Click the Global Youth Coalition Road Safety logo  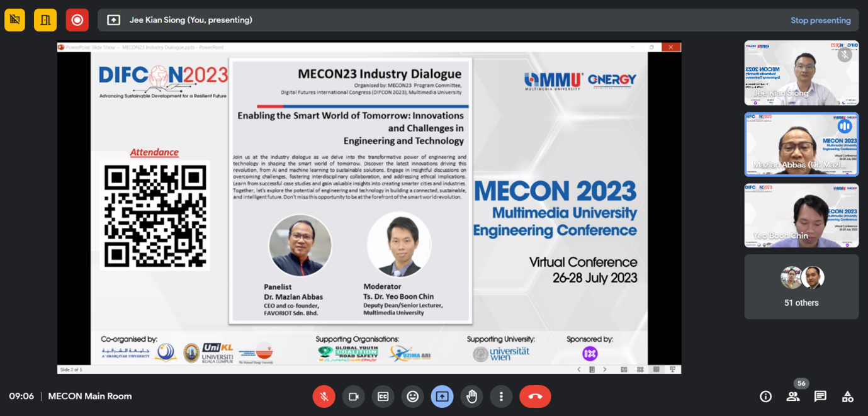tap(347, 354)
